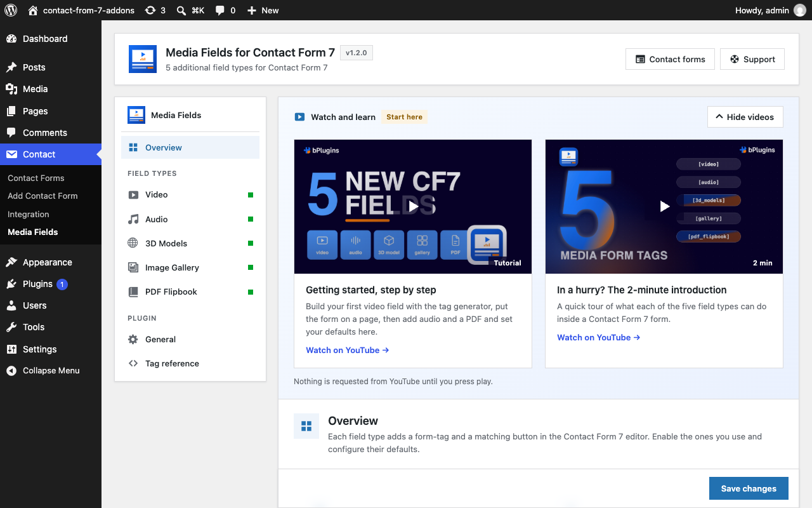Open Posts in the admin menu
This screenshot has height=508, width=812.
[x=51, y=67]
